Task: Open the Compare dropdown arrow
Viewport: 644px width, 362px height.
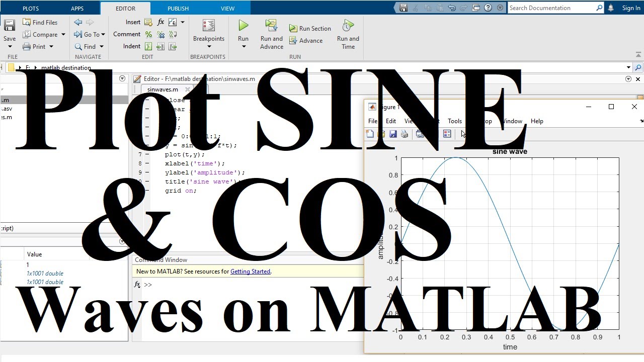Action: pyautogui.click(x=63, y=35)
